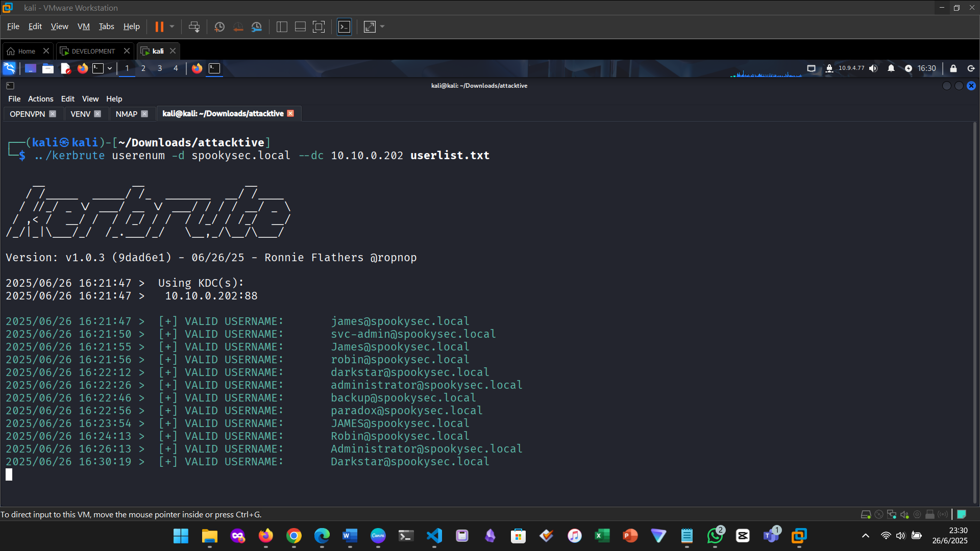
Task: Switch to VENV terminal tab
Action: point(80,114)
